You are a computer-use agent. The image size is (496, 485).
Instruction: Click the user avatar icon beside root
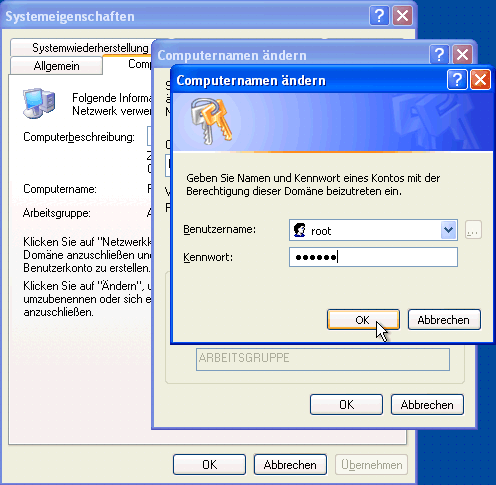click(299, 230)
